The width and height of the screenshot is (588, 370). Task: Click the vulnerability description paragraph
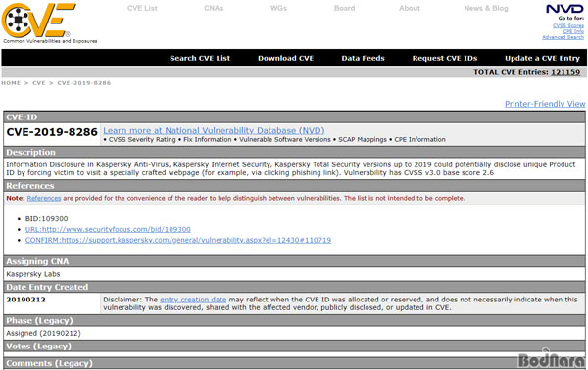click(x=291, y=168)
